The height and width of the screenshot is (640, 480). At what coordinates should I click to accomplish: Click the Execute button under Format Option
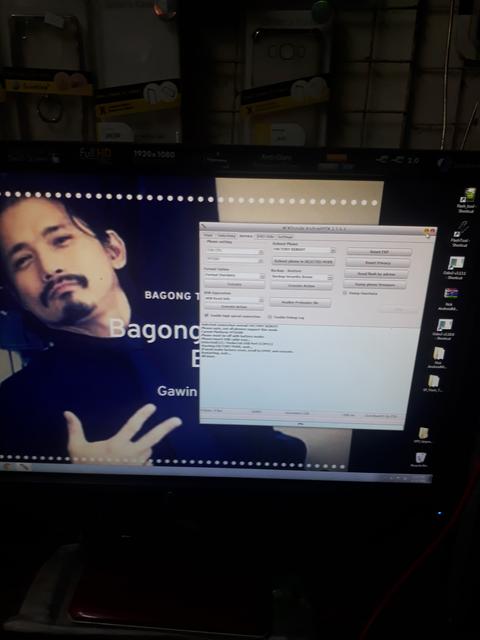coord(234,284)
